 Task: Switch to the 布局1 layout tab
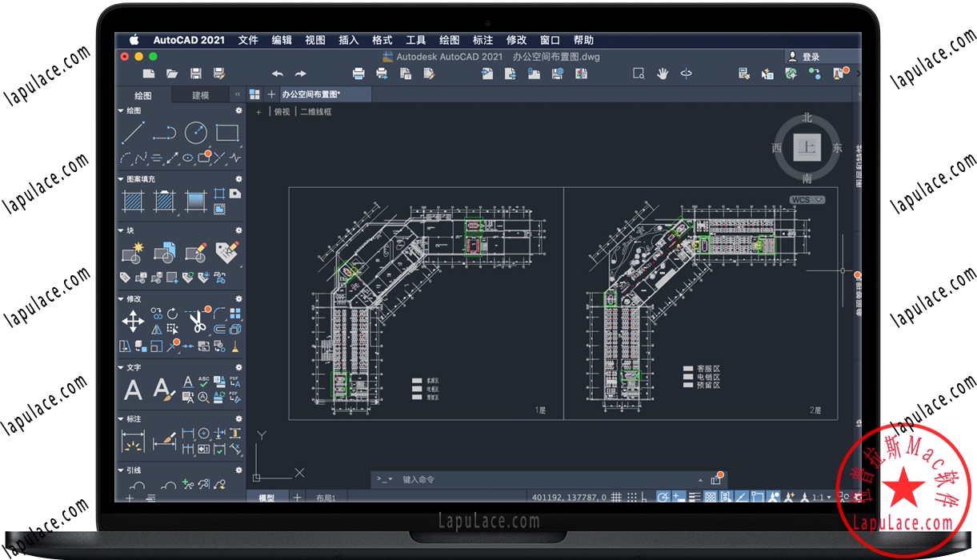(x=326, y=498)
